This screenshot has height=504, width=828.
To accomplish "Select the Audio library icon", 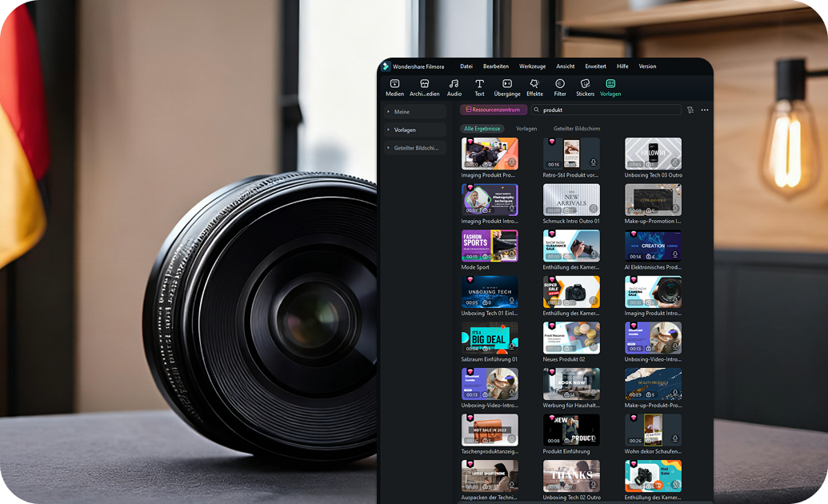I will click(x=454, y=84).
